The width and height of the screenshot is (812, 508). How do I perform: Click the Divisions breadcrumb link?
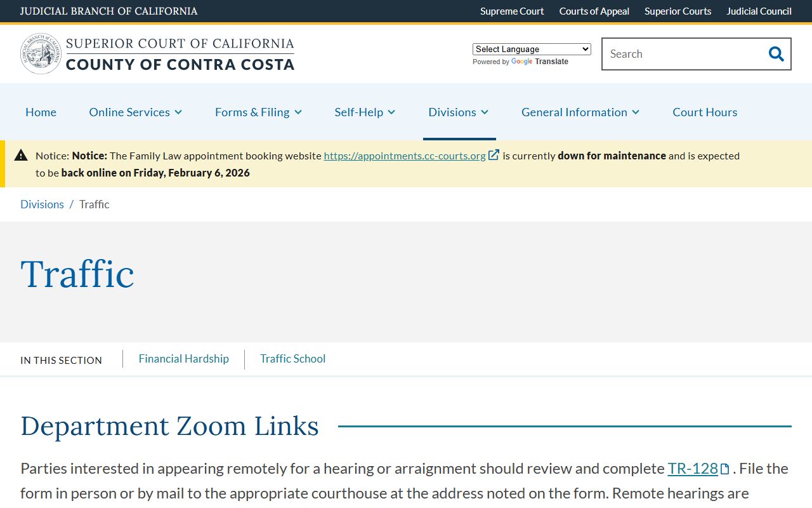pyautogui.click(x=42, y=204)
